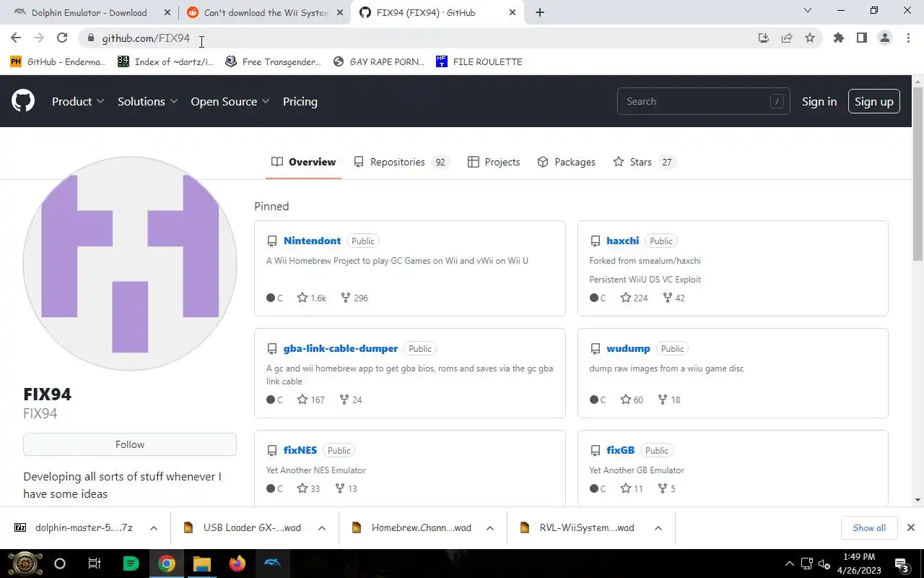Select the Overview tab

304,162
